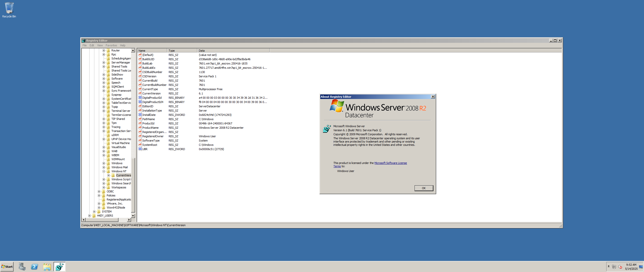Click the tree scroll-down arrow
The image size is (644, 272).
coord(133,216)
